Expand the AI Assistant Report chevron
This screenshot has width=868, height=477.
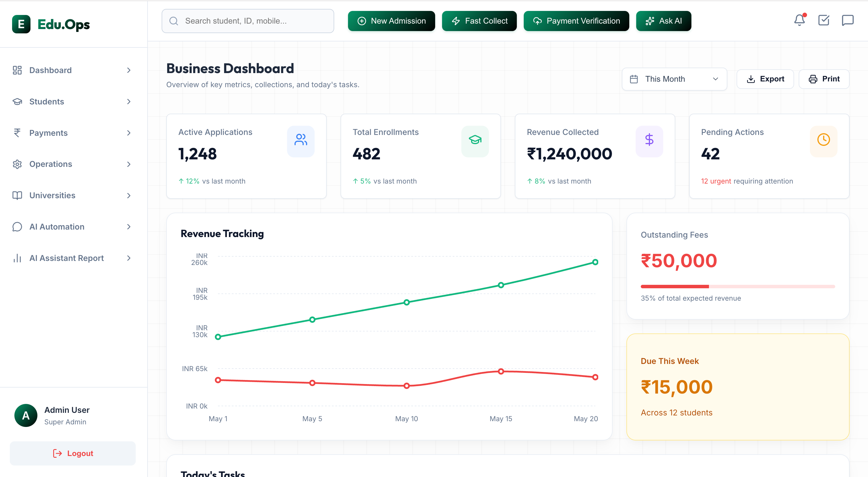[129, 258]
